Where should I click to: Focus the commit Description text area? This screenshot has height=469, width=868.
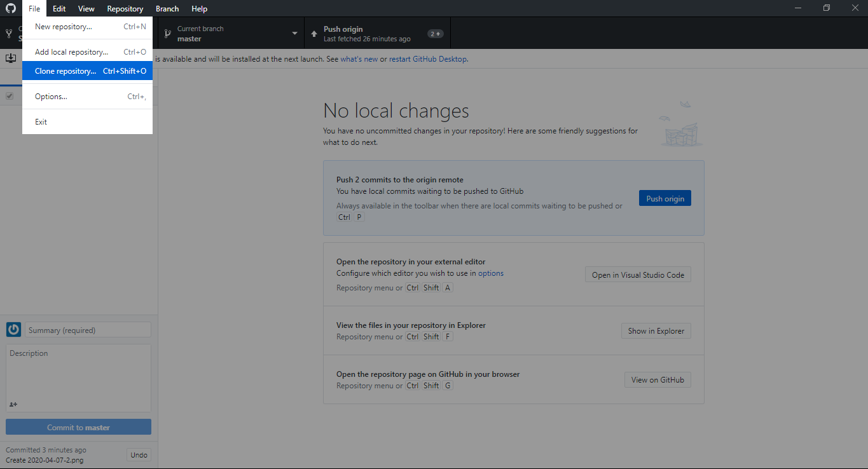point(78,377)
